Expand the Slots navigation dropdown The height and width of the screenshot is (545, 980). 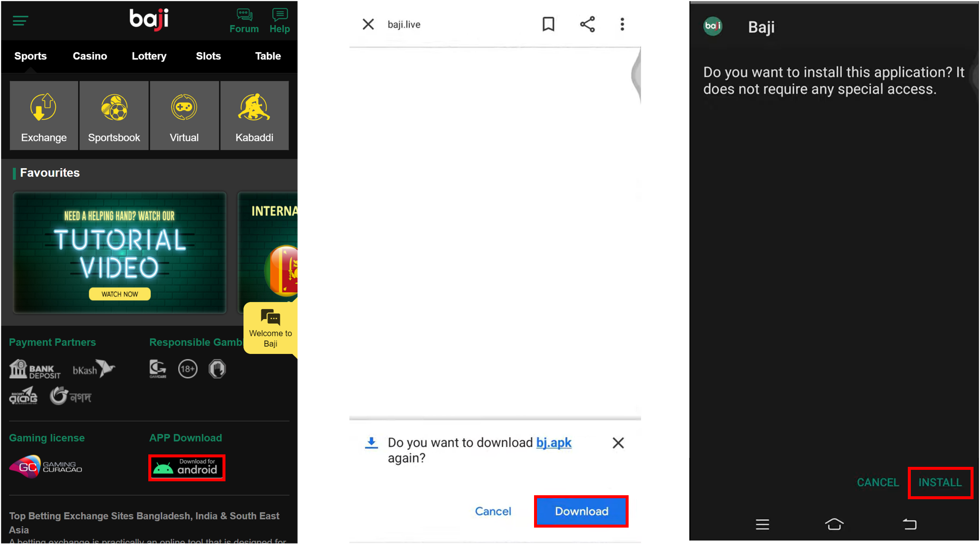[x=209, y=56]
